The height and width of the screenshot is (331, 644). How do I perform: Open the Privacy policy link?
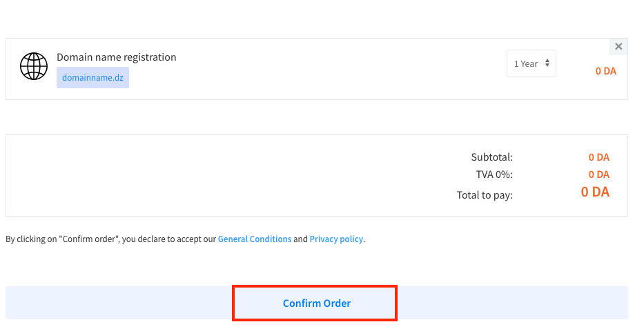336,239
